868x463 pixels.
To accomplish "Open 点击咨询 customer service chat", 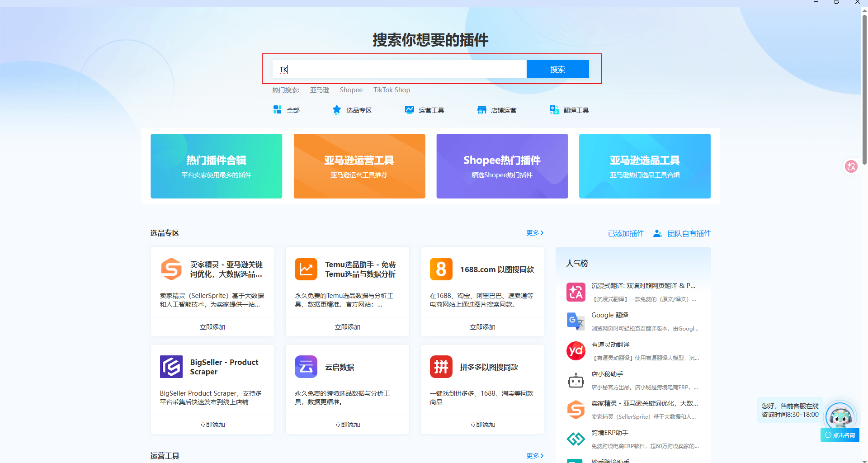I will click(x=840, y=435).
